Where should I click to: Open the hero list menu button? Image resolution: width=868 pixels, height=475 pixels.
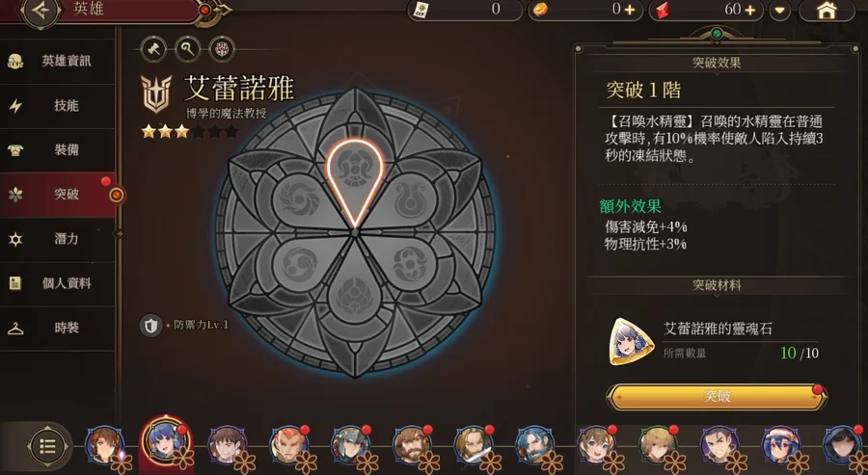coord(47,446)
